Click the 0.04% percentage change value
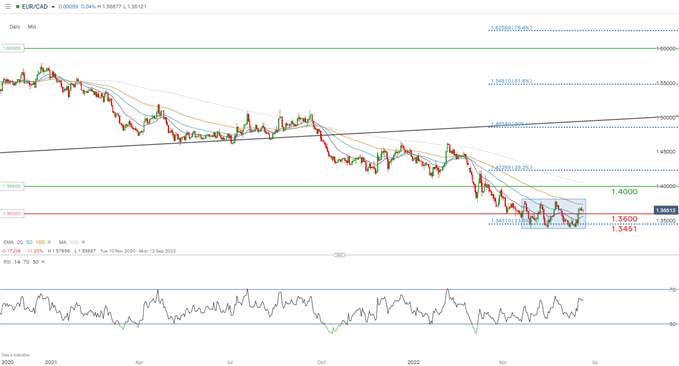 pyautogui.click(x=88, y=7)
